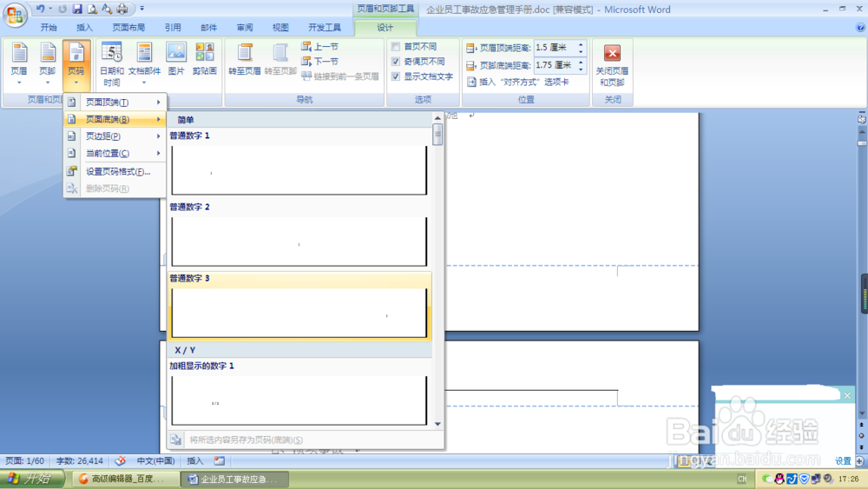Click the 页面: 1/60 status bar indicator
The image size is (868, 489).
tap(25, 460)
